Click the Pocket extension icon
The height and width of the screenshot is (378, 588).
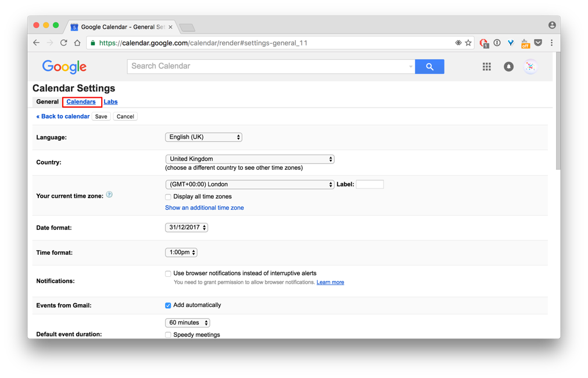coord(538,43)
